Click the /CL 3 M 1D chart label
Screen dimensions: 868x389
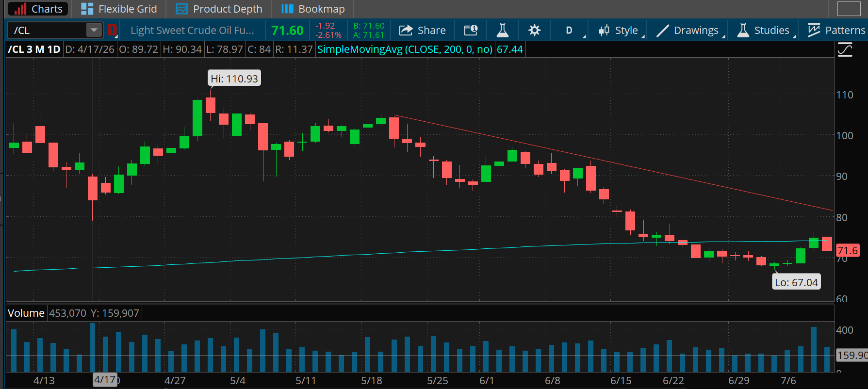coord(34,49)
